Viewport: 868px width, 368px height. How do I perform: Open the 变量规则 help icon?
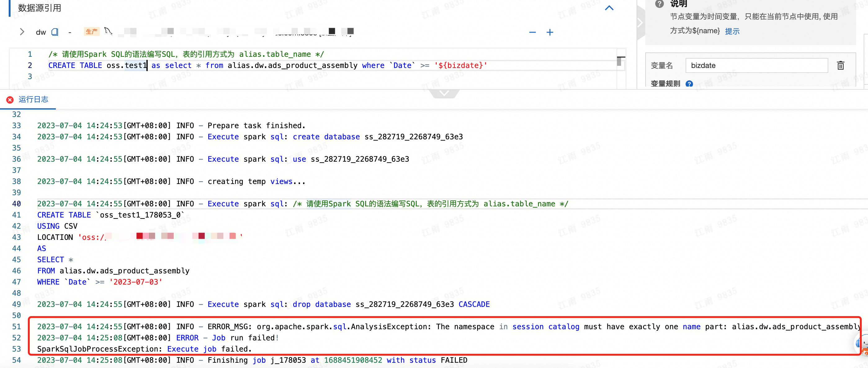click(689, 83)
